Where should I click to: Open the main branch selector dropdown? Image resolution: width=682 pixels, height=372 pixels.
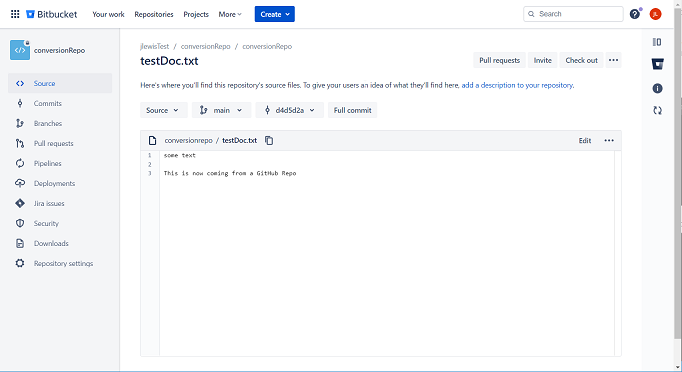[221, 111]
